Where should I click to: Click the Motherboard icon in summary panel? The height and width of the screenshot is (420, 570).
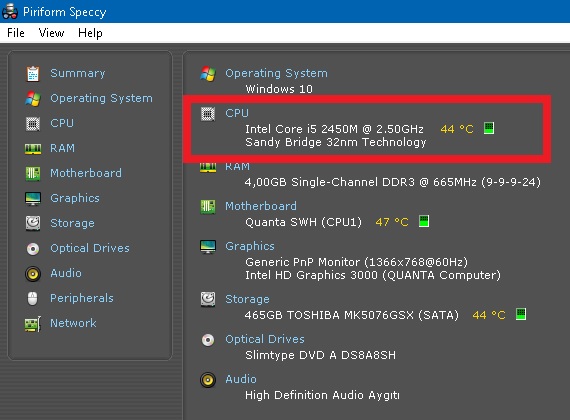pyautogui.click(x=208, y=207)
